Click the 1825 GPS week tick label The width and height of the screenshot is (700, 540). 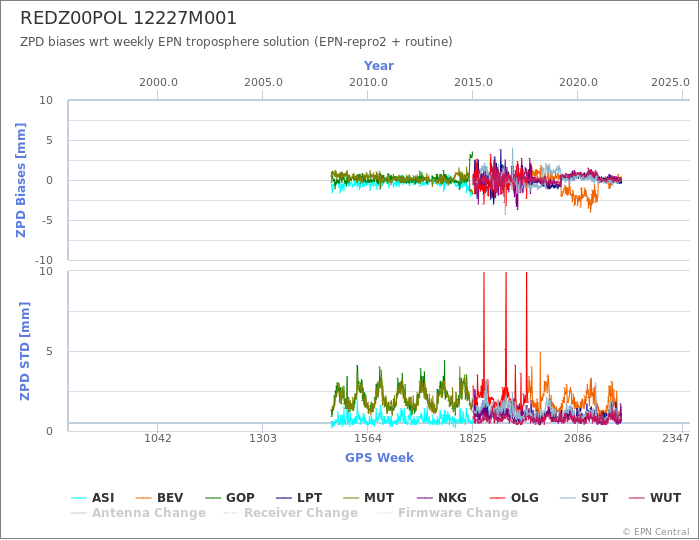(473, 438)
